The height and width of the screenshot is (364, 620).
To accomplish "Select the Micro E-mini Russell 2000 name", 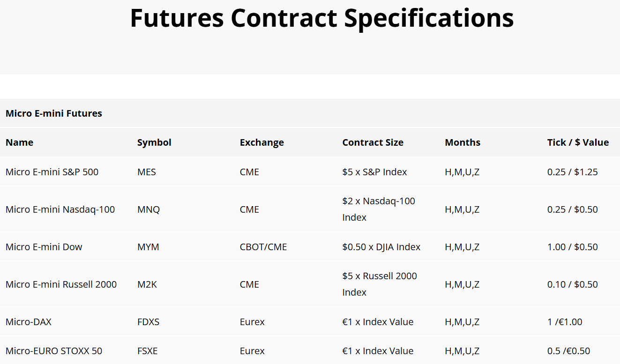I will click(x=61, y=284).
